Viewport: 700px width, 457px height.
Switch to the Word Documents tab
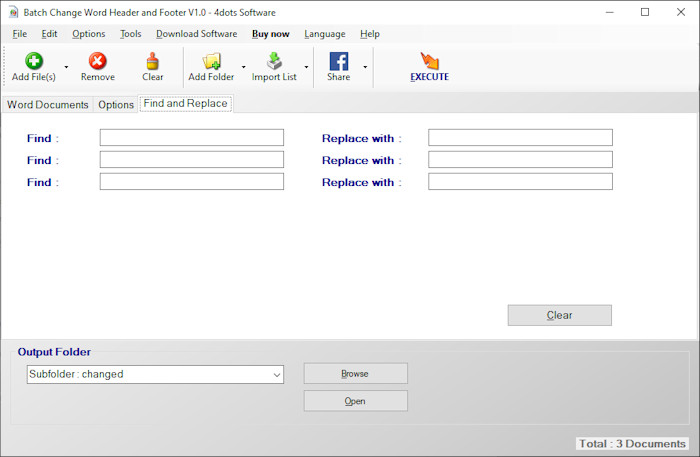point(48,104)
